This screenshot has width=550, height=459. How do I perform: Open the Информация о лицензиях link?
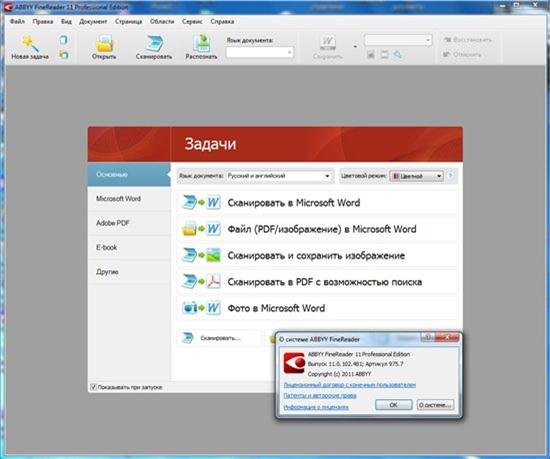coord(316,407)
